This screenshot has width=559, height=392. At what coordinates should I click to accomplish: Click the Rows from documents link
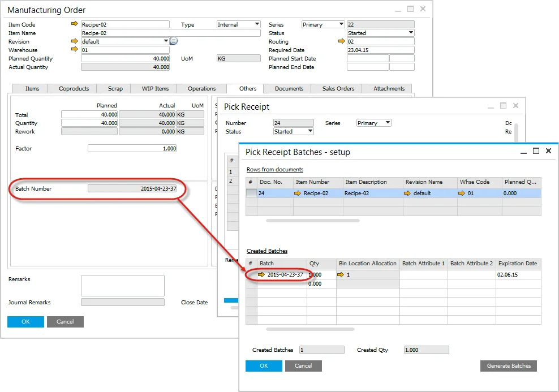[x=275, y=169]
